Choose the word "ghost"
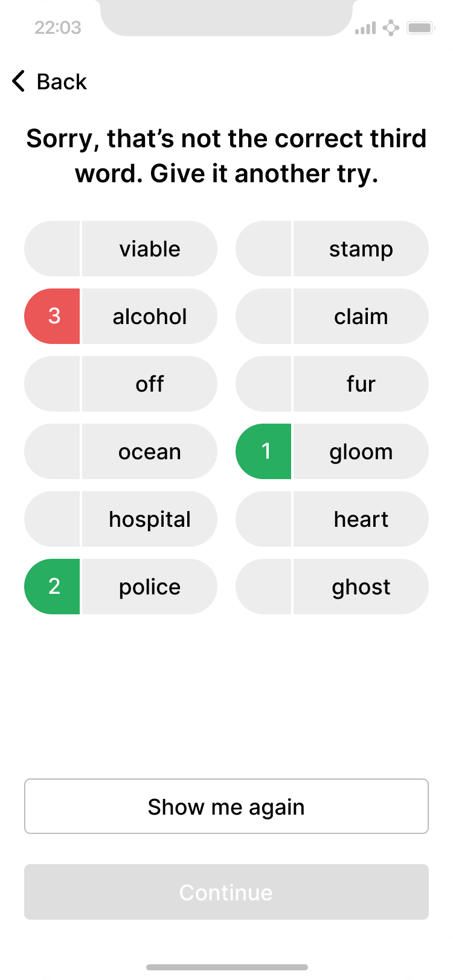This screenshot has height=980, width=453. (x=361, y=587)
